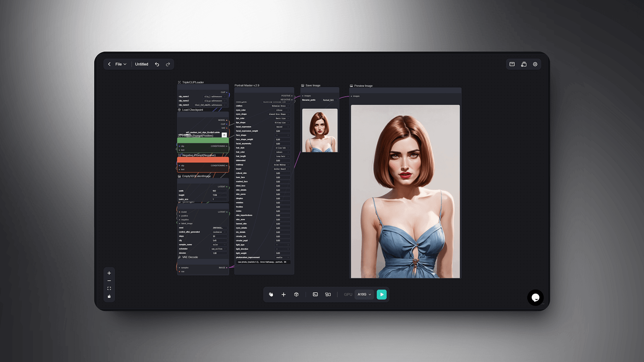
Task: Click the model picker button in Load Checkpoint
Action: pyautogui.click(x=224, y=135)
